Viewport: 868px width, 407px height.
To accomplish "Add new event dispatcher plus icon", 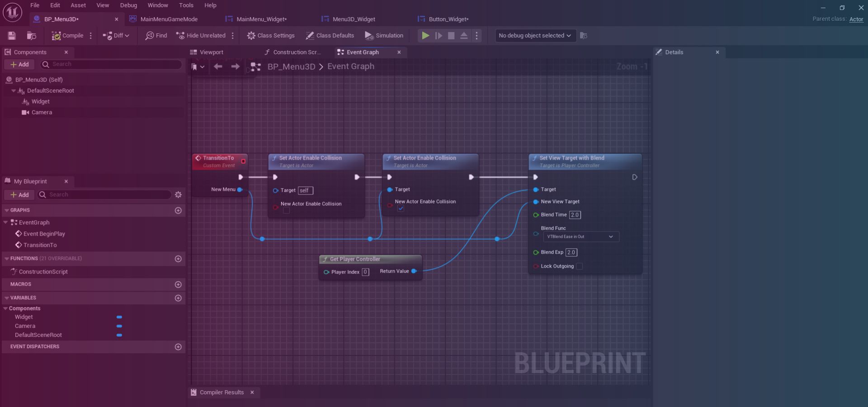I will [178, 347].
